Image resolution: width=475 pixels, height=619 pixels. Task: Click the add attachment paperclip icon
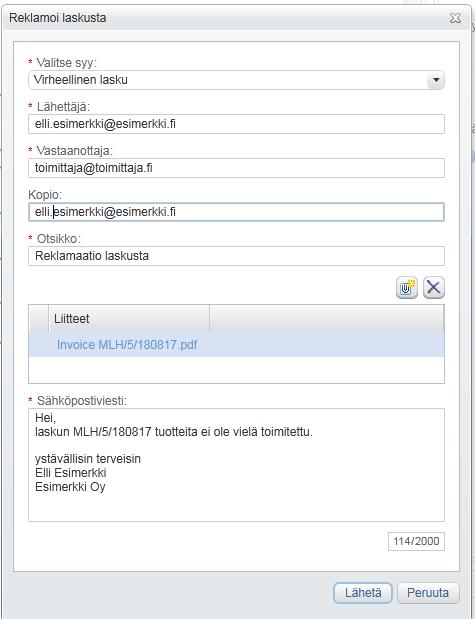tap(407, 287)
